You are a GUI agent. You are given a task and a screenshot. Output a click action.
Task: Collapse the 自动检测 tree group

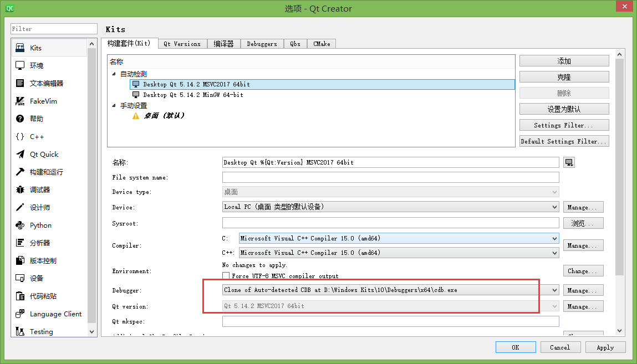click(x=114, y=74)
